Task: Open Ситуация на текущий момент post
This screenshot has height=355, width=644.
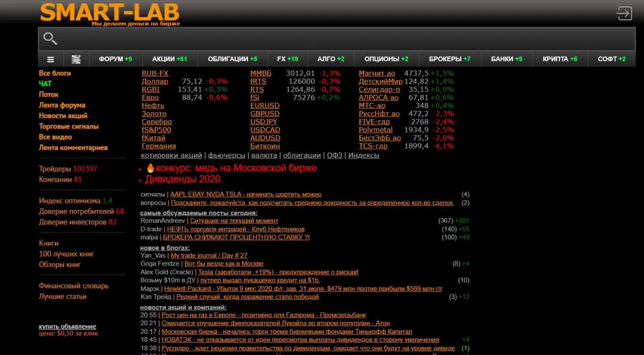Action: [234, 221]
